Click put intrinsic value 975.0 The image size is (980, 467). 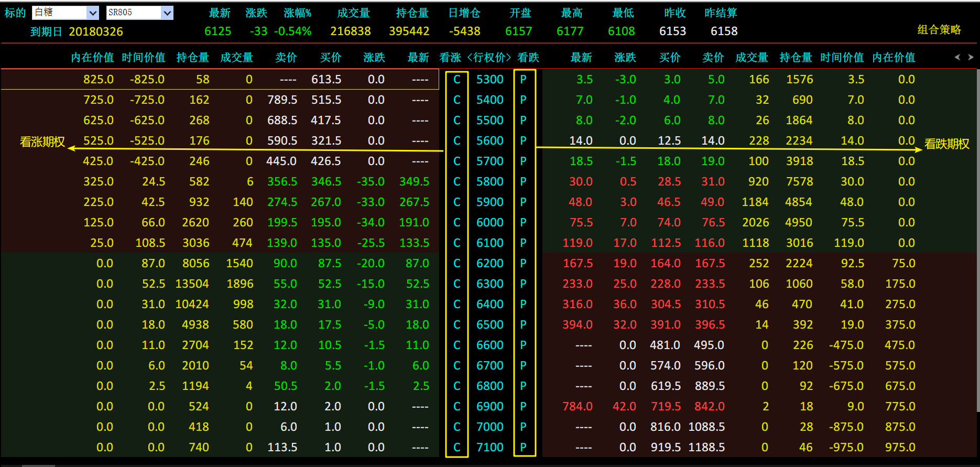click(x=900, y=448)
